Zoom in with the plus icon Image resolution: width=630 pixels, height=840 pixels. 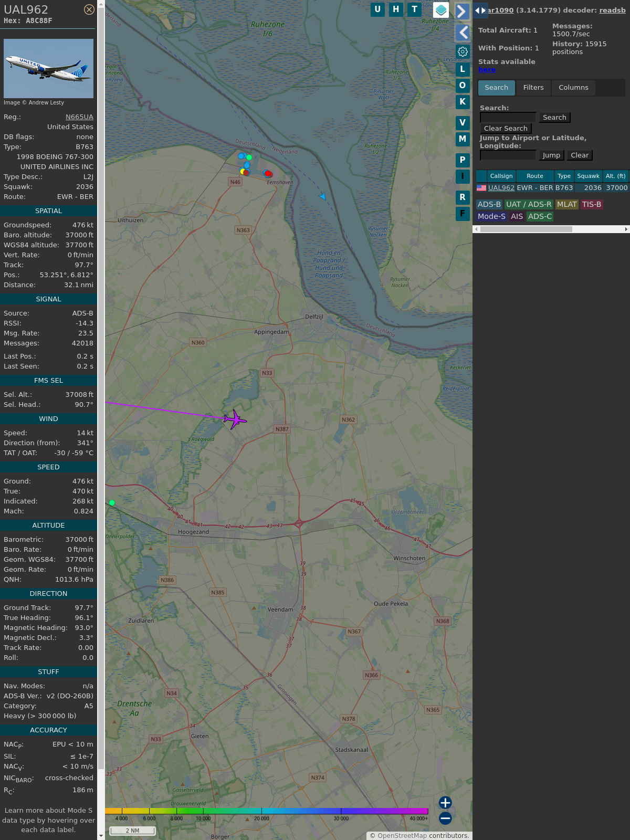tap(445, 802)
